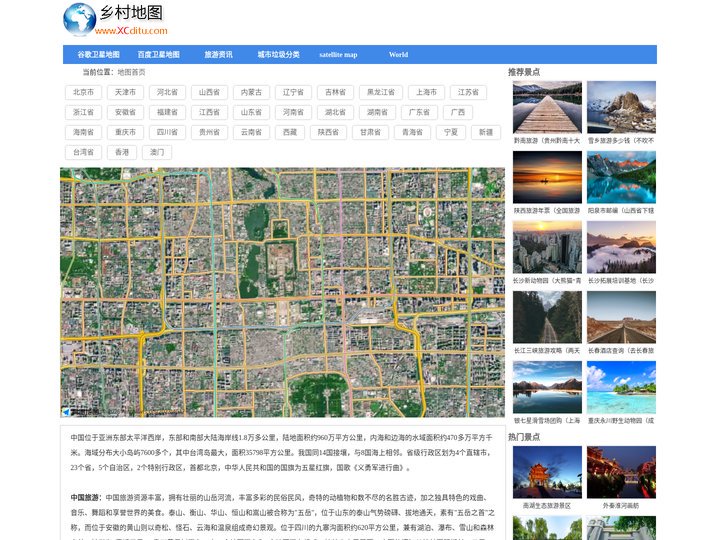Open the 重庆市 region button

click(125, 132)
